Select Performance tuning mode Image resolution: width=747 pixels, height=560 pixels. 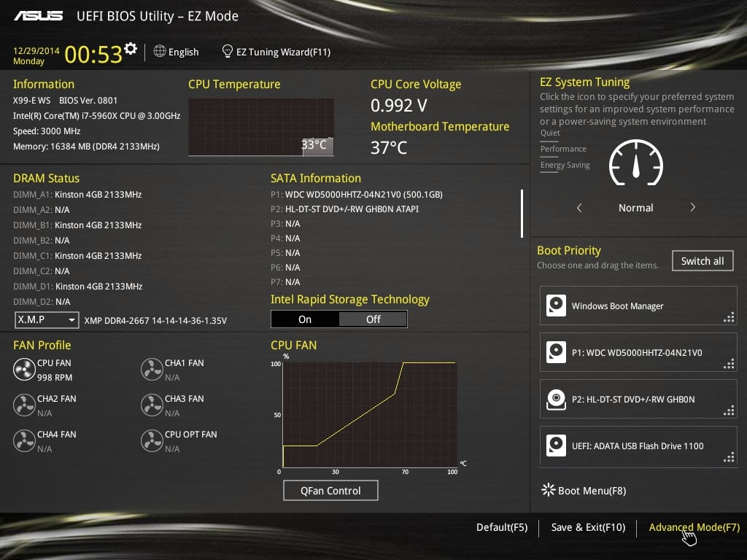click(563, 149)
